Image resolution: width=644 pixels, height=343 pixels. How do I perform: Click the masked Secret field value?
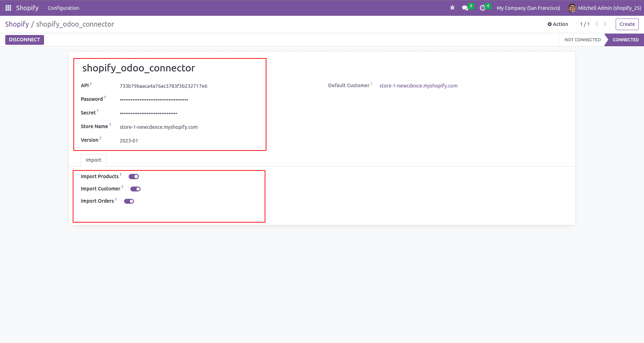coord(148,113)
